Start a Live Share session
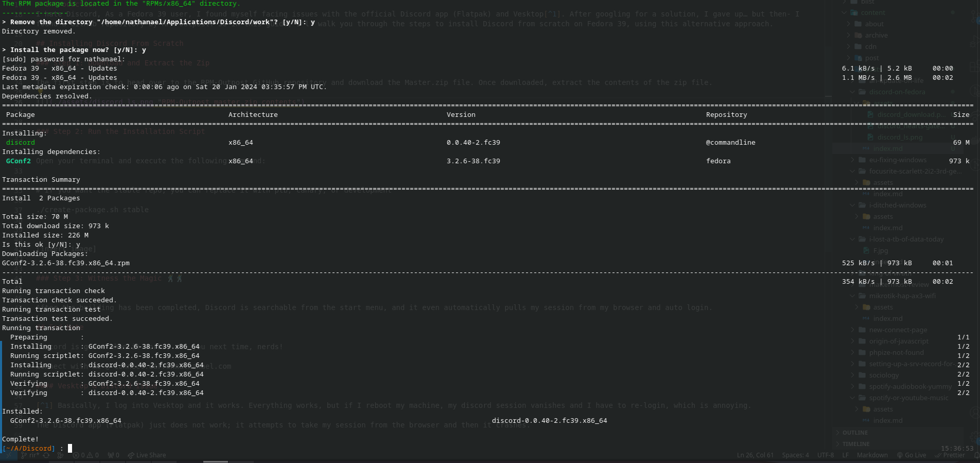The width and height of the screenshot is (980, 463). tap(147, 455)
